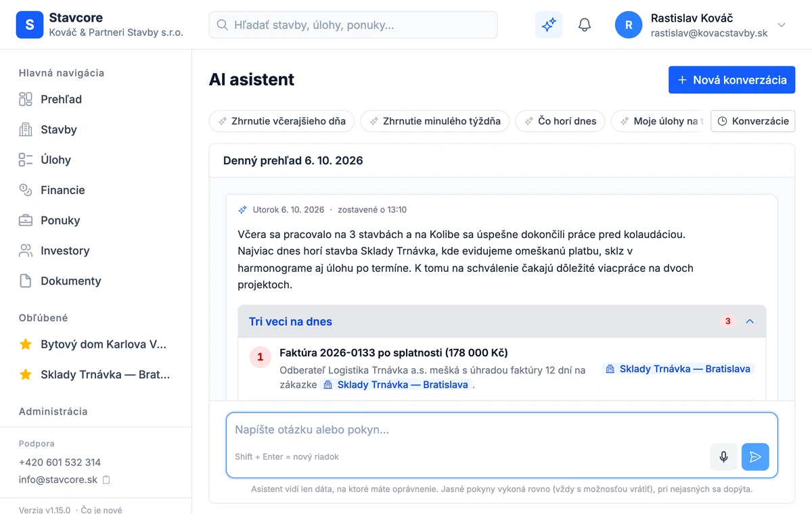Viewport: 812px width, 514px height.
Task: Start a Nová konverzácia
Action: point(731,80)
